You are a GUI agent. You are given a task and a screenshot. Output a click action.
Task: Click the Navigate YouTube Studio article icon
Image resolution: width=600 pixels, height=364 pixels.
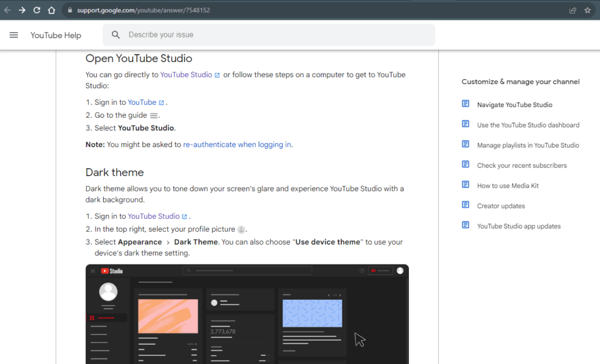click(465, 104)
